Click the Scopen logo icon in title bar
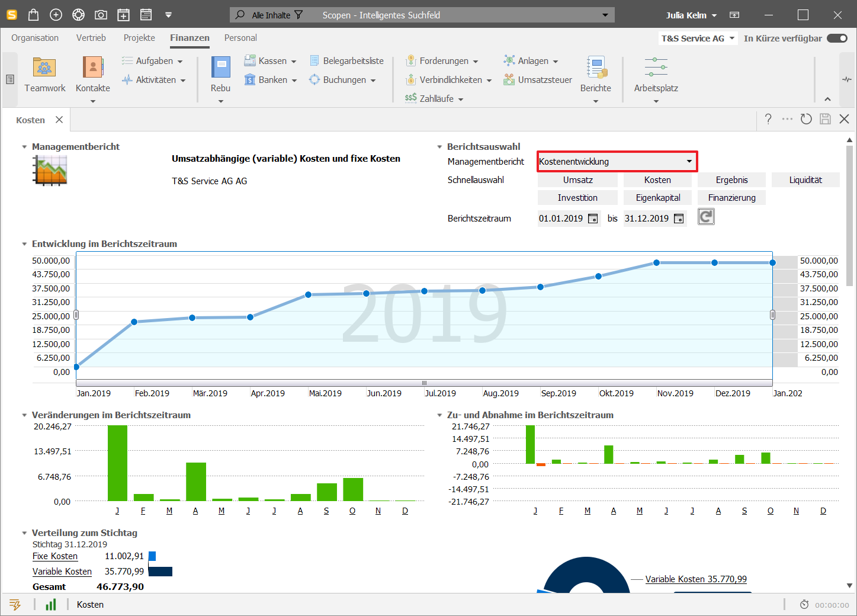This screenshot has width=857, height=616. tap(11, 15)
